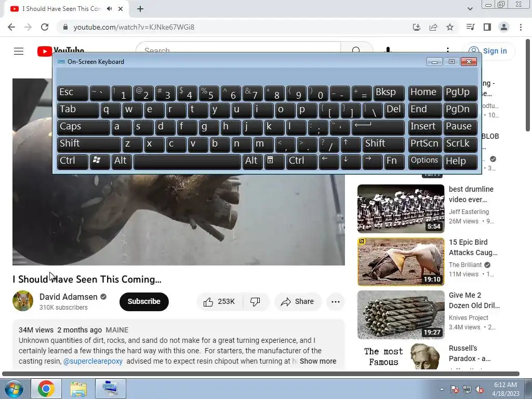Click the left arrow key on keyboard
Image resolution: width=532 pixels, height=399 pixels.
[329, 161]
